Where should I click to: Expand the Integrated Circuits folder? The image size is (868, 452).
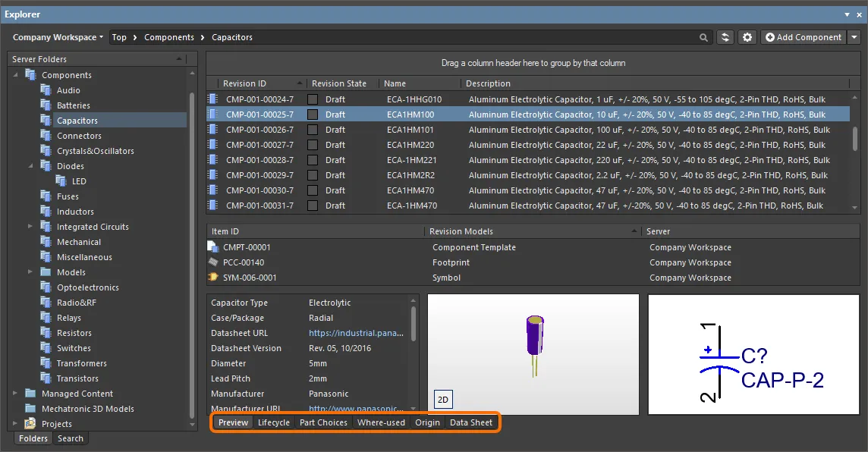[x=30, y=227]
